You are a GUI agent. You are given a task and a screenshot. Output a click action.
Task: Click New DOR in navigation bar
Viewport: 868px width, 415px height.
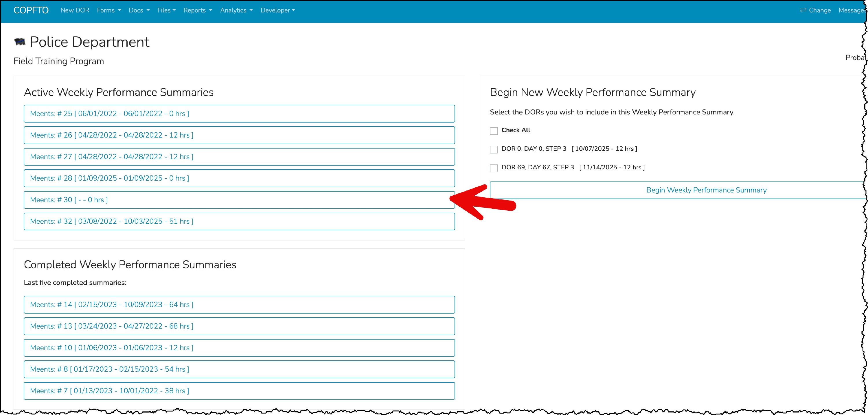75,10
